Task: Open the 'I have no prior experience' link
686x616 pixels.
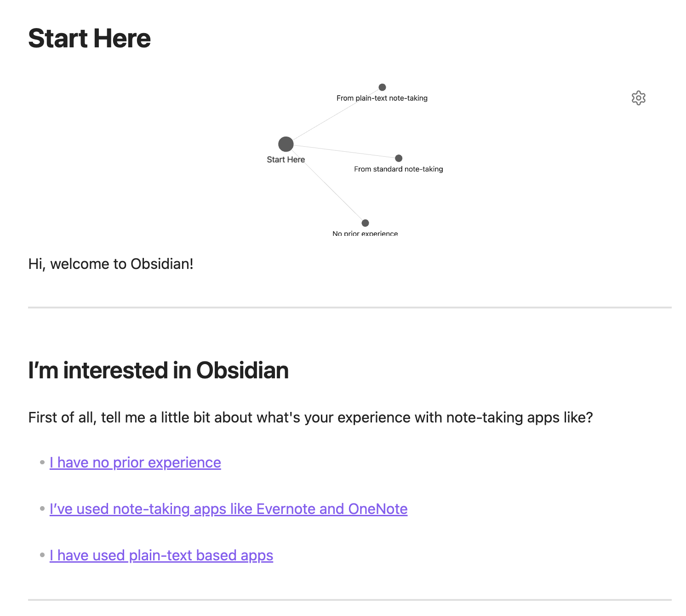Action: 135,462
